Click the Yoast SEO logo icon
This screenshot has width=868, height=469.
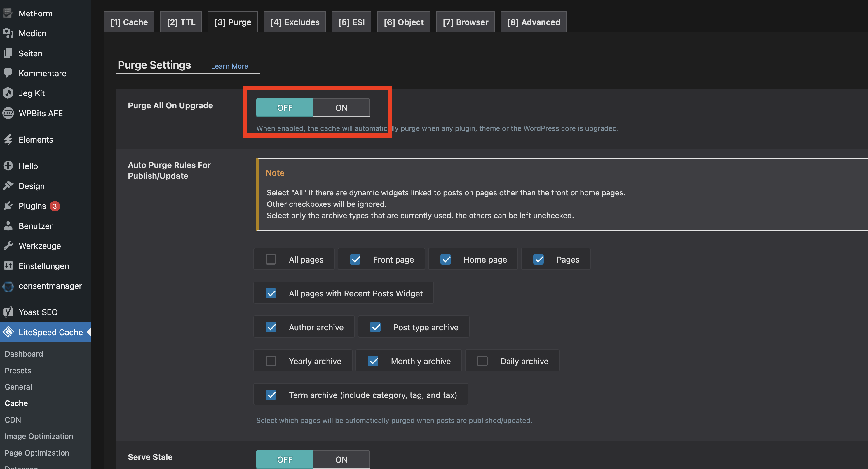coord(8,312)
